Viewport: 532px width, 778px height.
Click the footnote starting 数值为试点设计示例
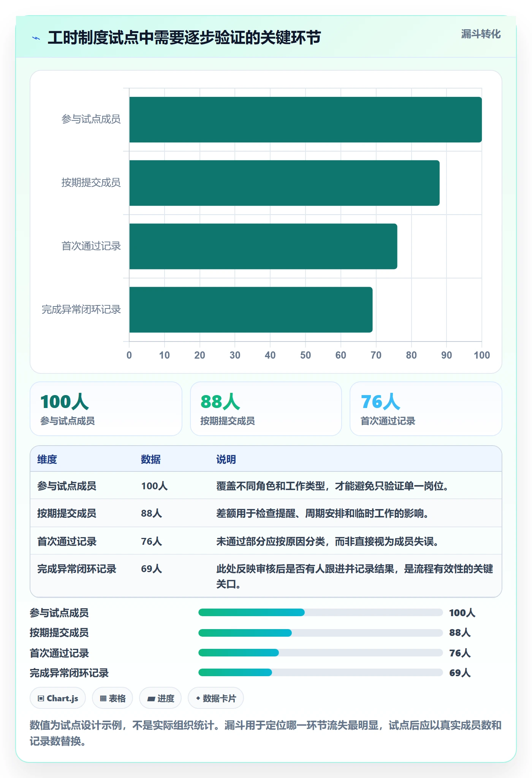tap(266, 733)
